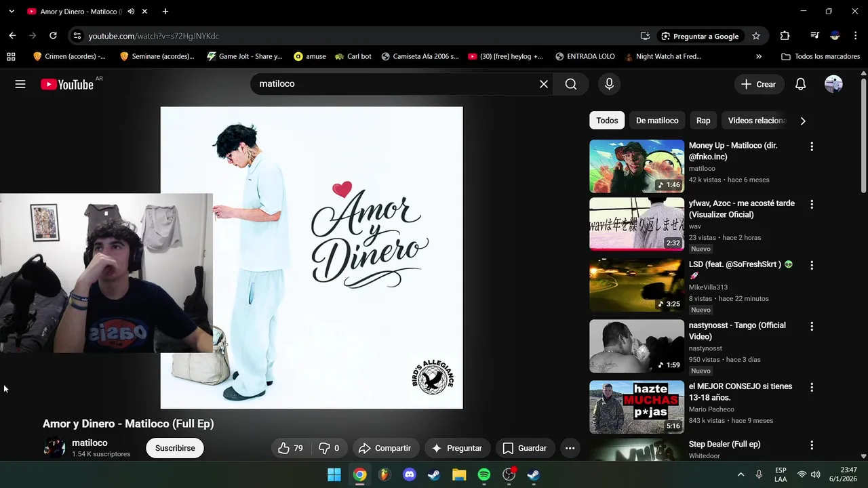Open el MEJOR CONSEJO thumbnail
Viewport: 868px width, 488px height.
637,407
